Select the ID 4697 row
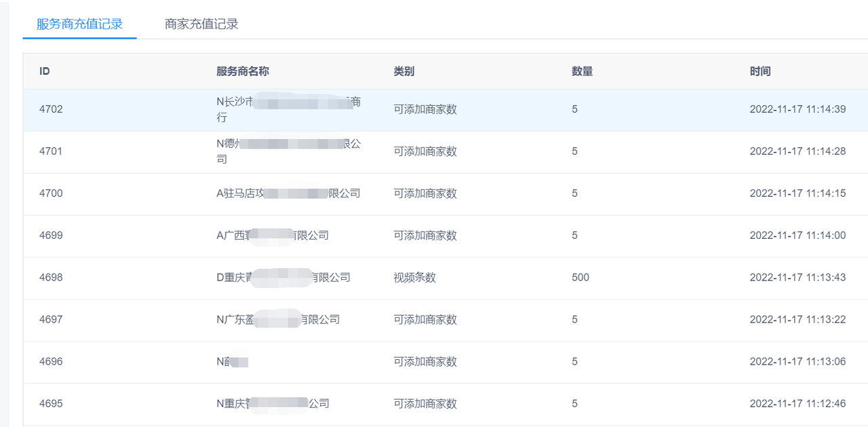This screenshot has width=868, height=427. pyautogui.click(x=51, y=320)
